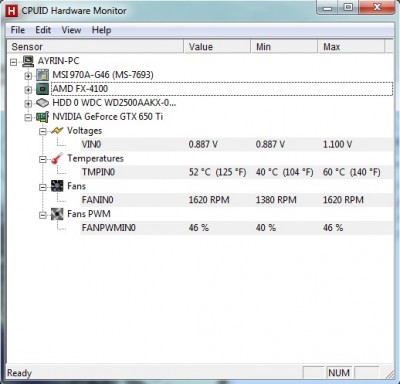Collapse the Temperatures group
This screenshot has width=400, height=384.
43,159
